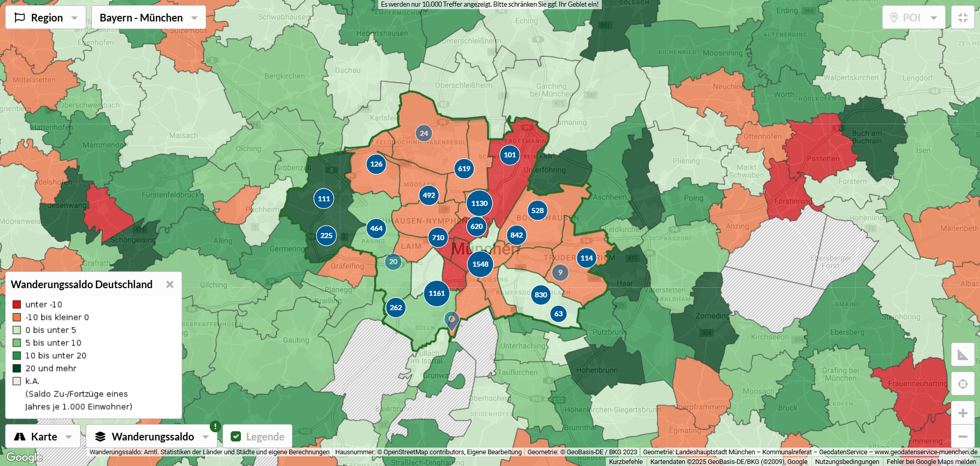Image resolution: width=980 pixels, height=466 pixels.
Task: Open the Bayern - München area selector
Action: point(149,18)
